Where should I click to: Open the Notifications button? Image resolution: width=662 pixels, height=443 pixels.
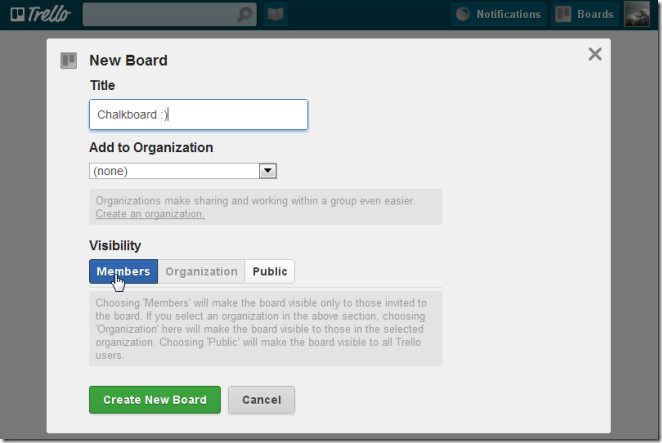point(499,14)
